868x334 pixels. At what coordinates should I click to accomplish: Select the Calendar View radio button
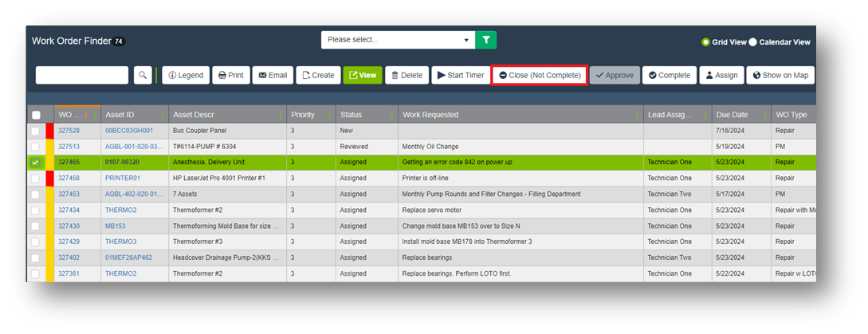click(753, 42)
